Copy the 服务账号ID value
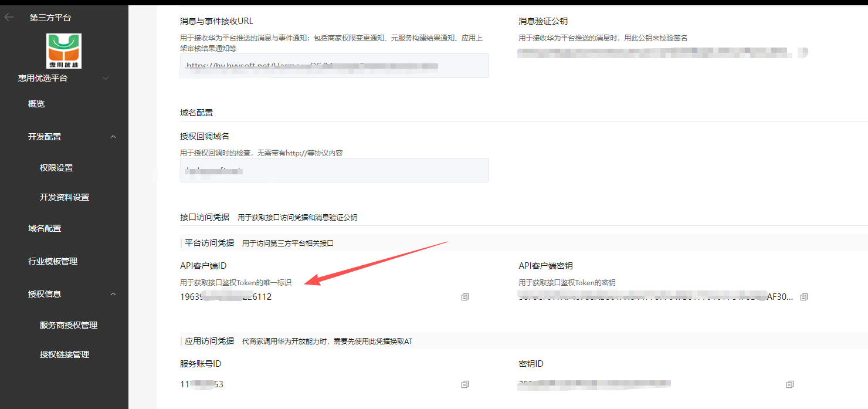 pos(465,384)
